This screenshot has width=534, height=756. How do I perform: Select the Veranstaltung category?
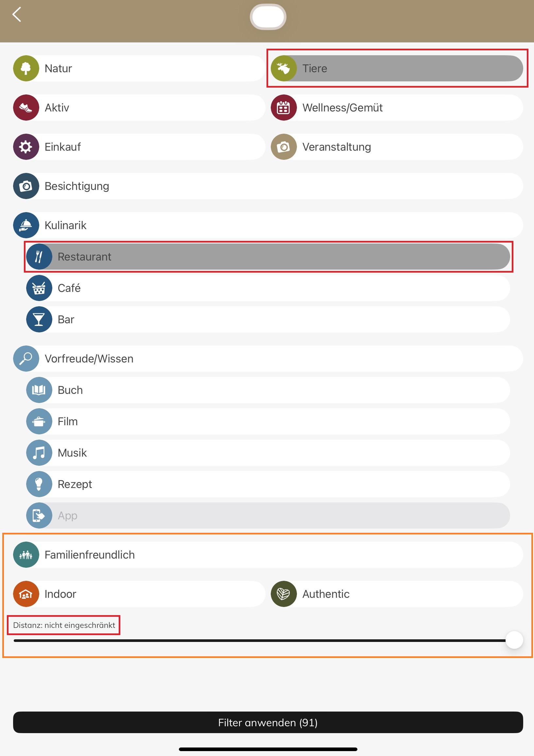click(x=396, y=147)
